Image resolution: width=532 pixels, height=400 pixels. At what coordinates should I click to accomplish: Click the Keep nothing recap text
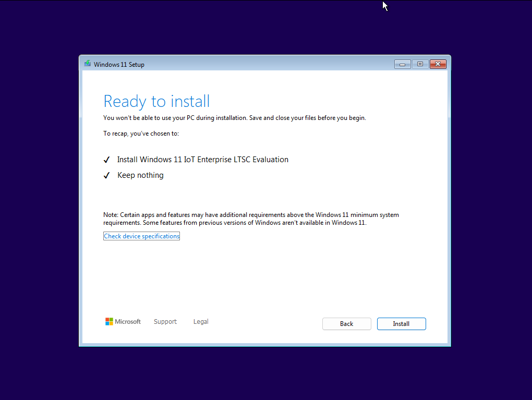(x=140, y=175)
